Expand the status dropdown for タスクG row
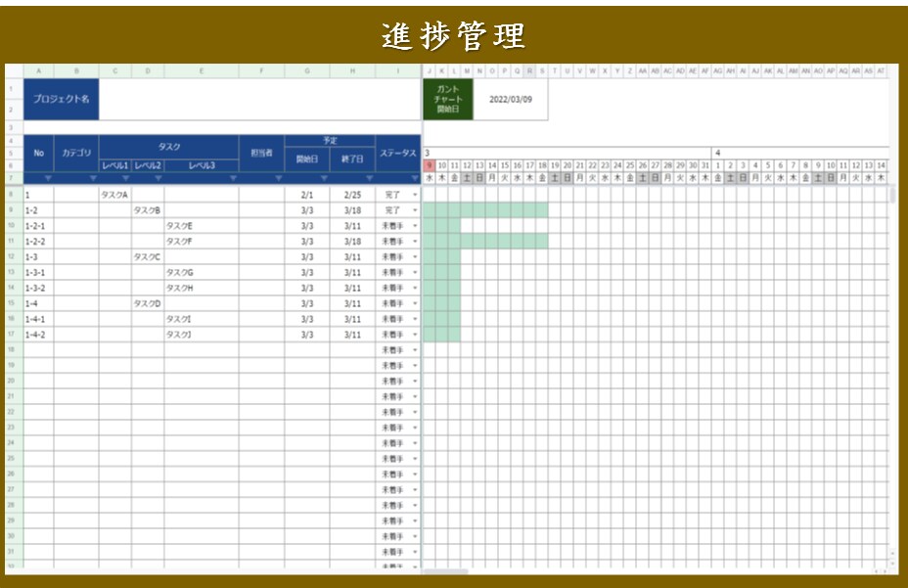Screen dimensions: 908x588 click(x=415, y=273)
